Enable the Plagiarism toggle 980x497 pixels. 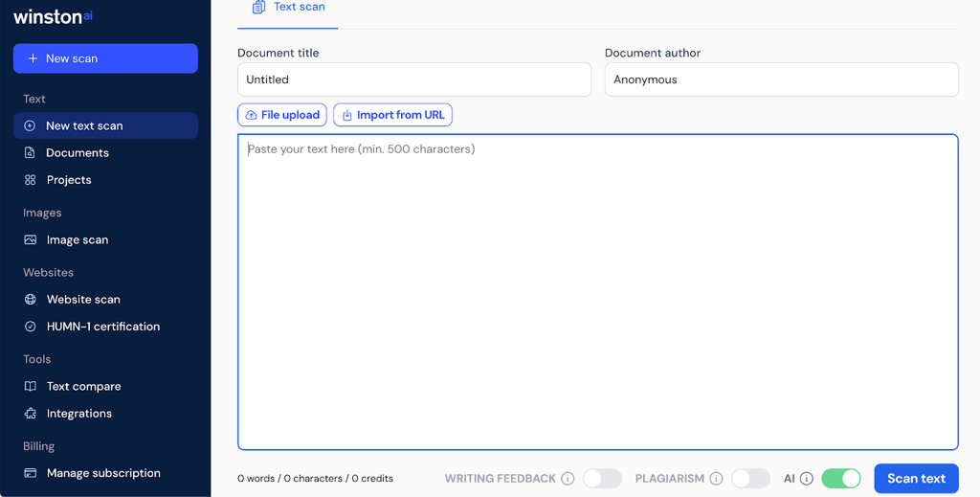pos(750,478)
